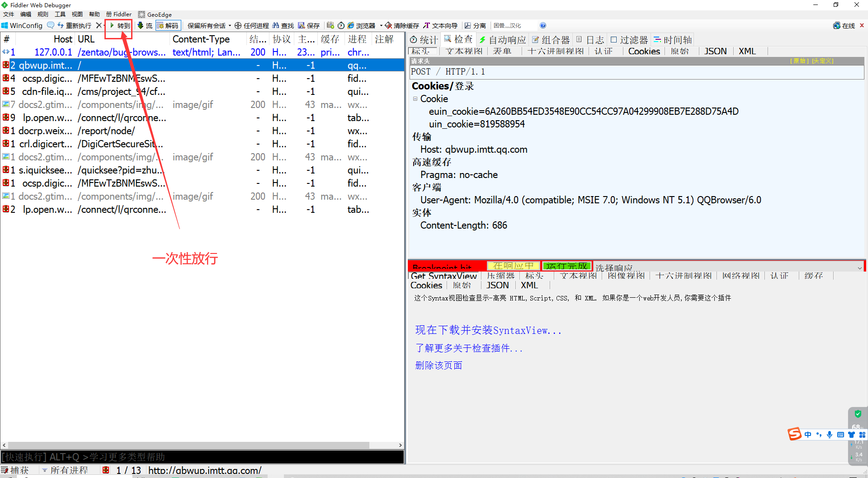Toggle 捕获 capturing in status bar

point(15,470)
